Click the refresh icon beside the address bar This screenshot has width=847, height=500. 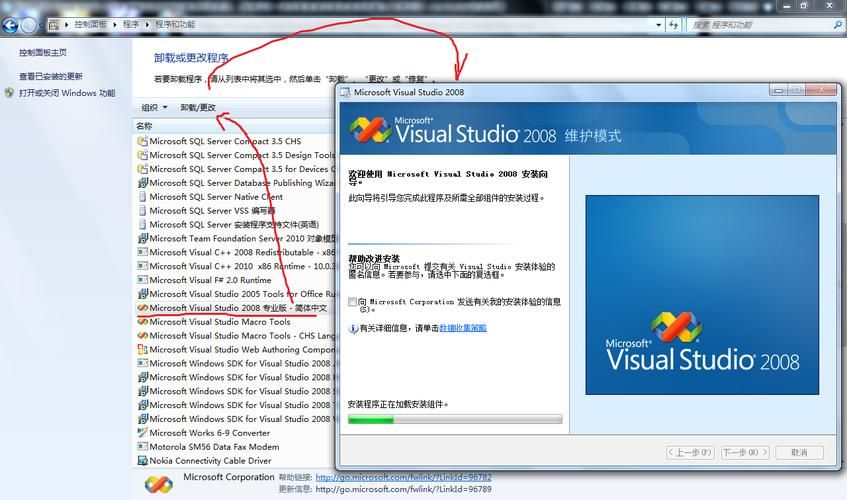pyautogui.click(x=674, y=25)
